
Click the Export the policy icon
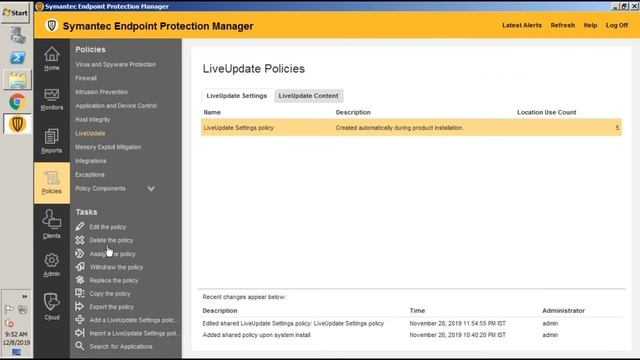coord(80,307)
